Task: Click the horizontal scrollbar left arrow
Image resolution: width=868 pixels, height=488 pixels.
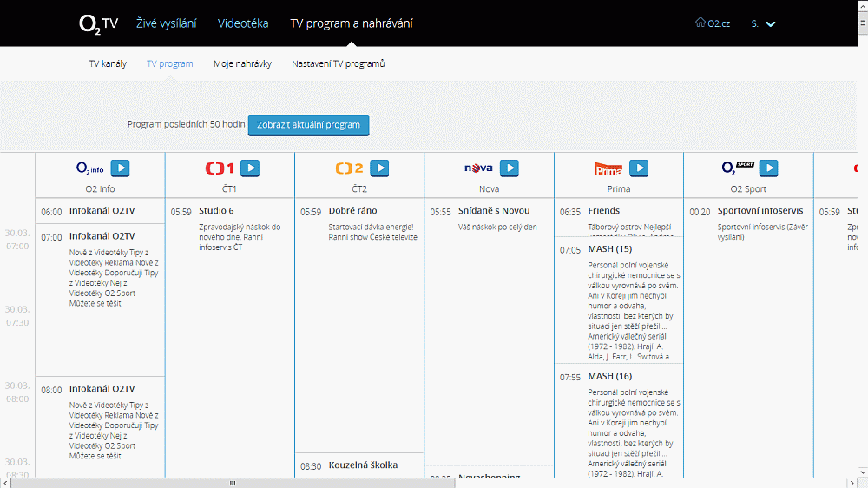Action: (x=5, y=483)
